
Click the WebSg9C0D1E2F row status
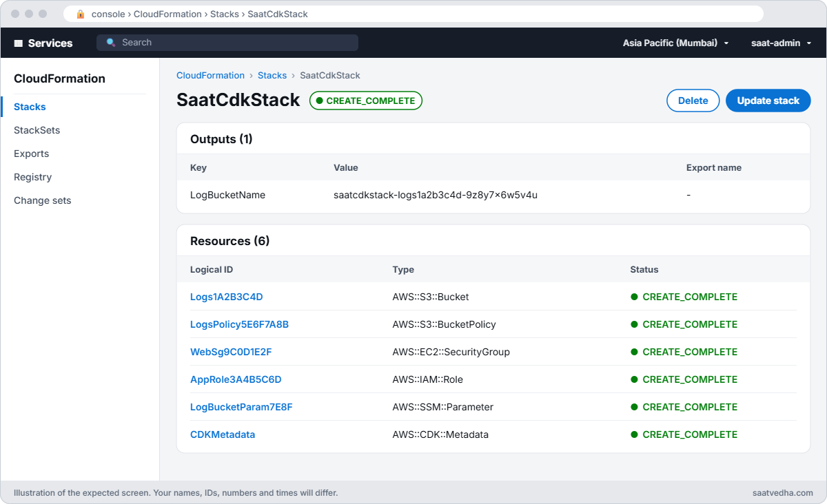click(x=684, y=352)
